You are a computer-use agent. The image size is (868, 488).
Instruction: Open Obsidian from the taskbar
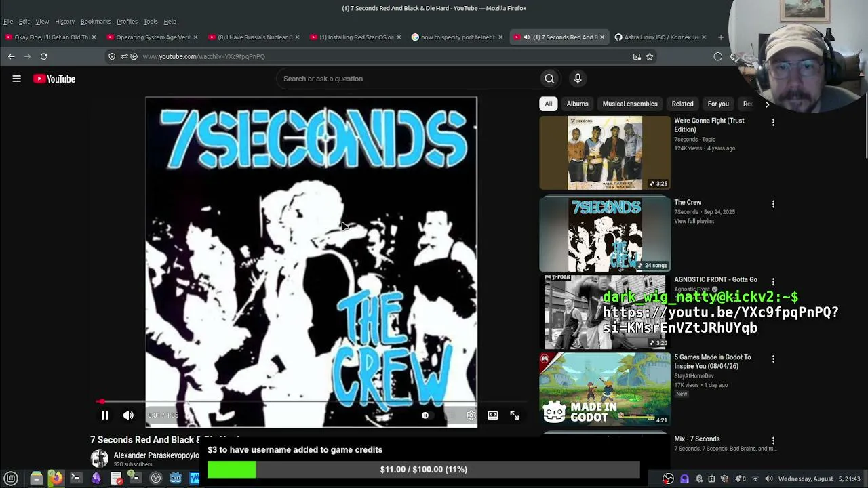(96, 479)
